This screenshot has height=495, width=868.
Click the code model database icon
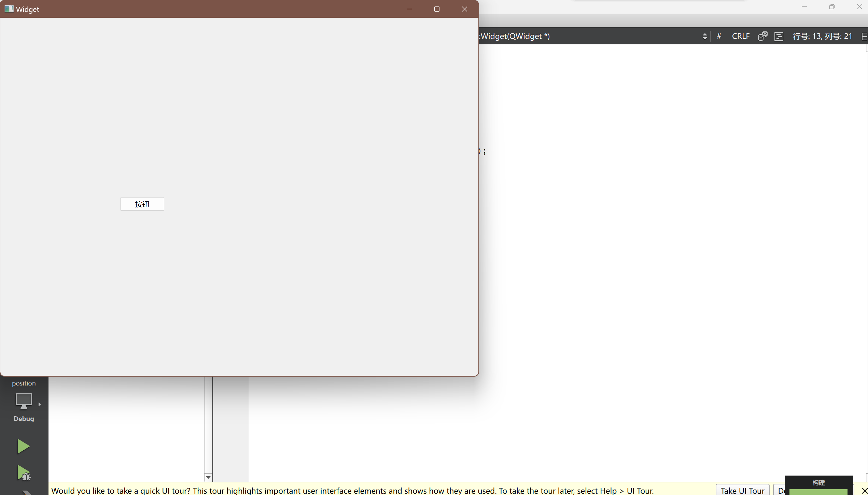(762, 36)
